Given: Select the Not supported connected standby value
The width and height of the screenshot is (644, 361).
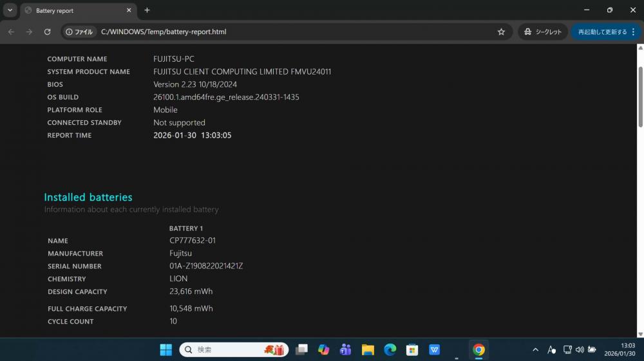Looking at the screenshot, I should 179,123.
